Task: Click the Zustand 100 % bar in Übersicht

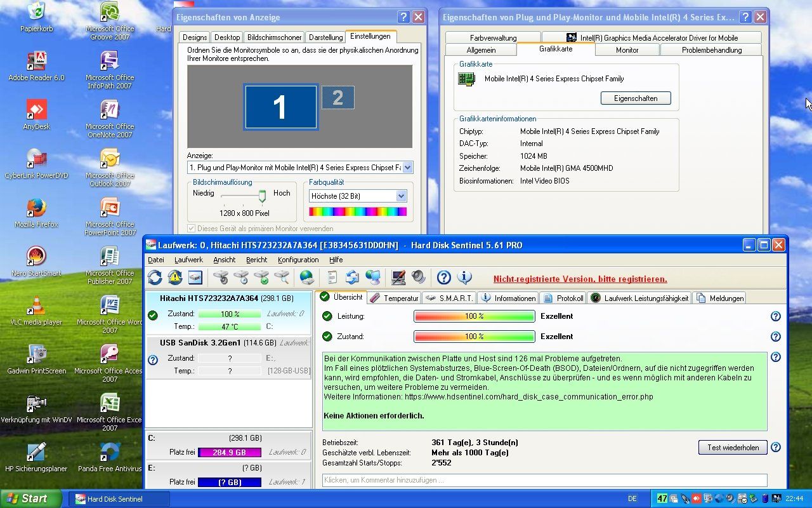Action: coord(475,337)
